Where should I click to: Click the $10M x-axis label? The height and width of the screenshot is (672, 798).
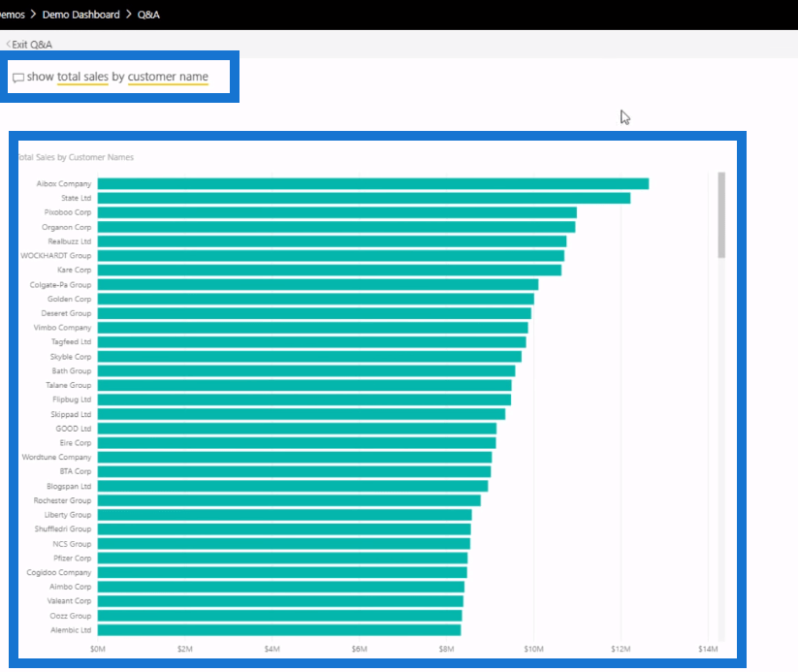tap(533, 649)
